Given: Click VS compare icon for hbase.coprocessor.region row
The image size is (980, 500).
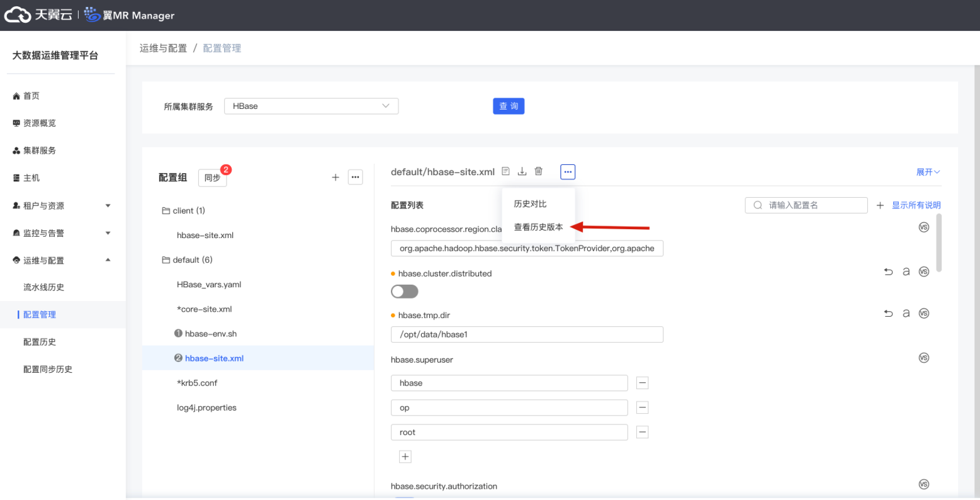Looking at the screenshot, I should click(x=924, y=227).
